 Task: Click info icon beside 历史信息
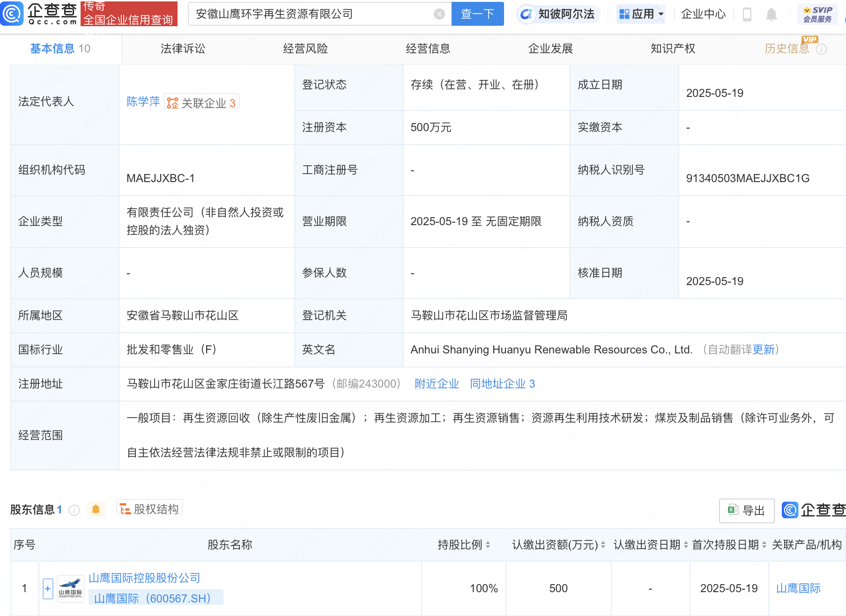click(822, 49)
